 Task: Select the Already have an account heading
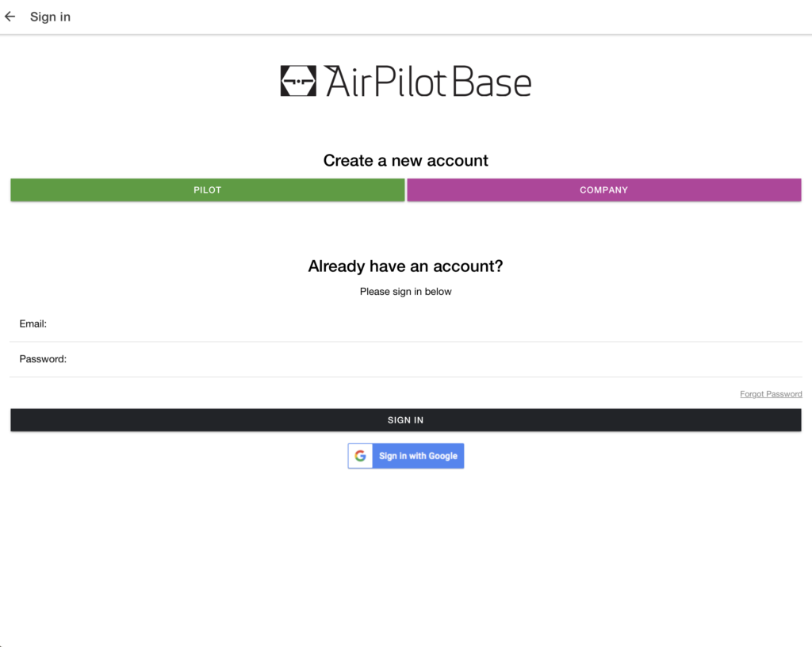point(405,266)
